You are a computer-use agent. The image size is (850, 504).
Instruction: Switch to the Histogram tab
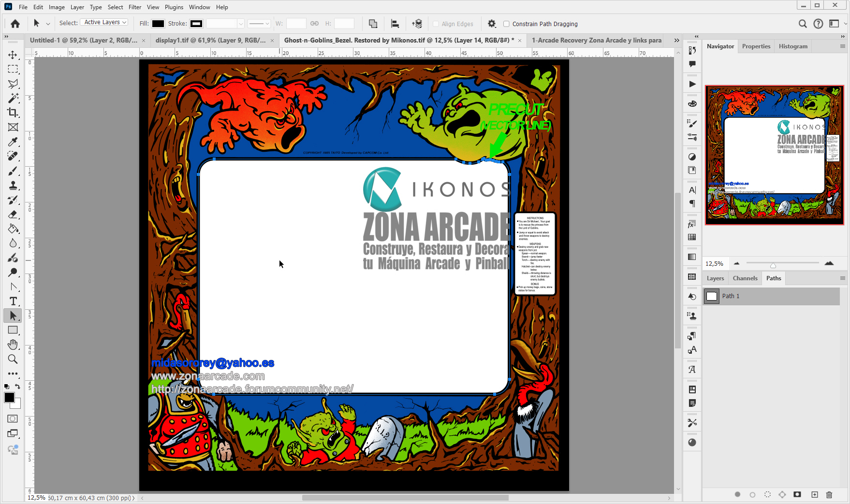(793, 46)
